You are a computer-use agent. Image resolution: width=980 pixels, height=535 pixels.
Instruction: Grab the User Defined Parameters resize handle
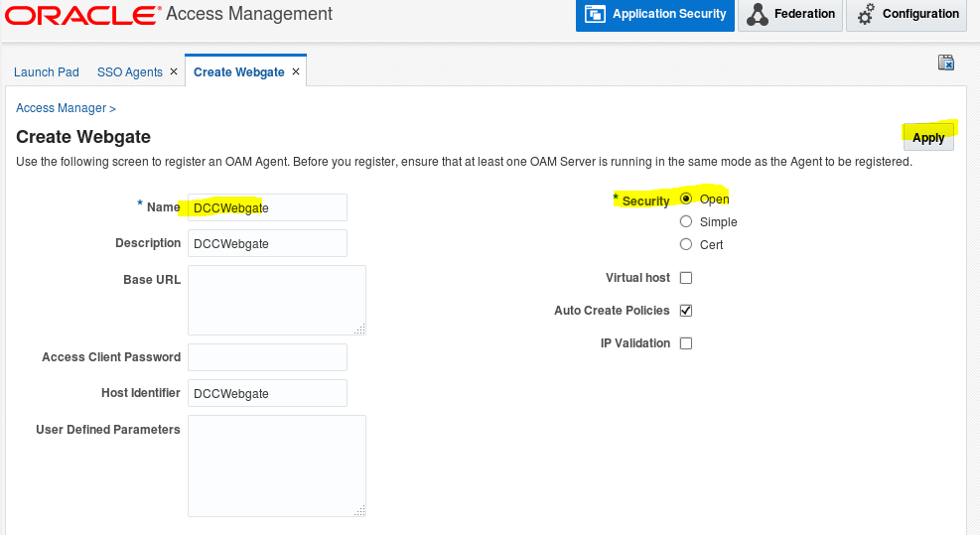pyautogui.click(x=360, y=510)
